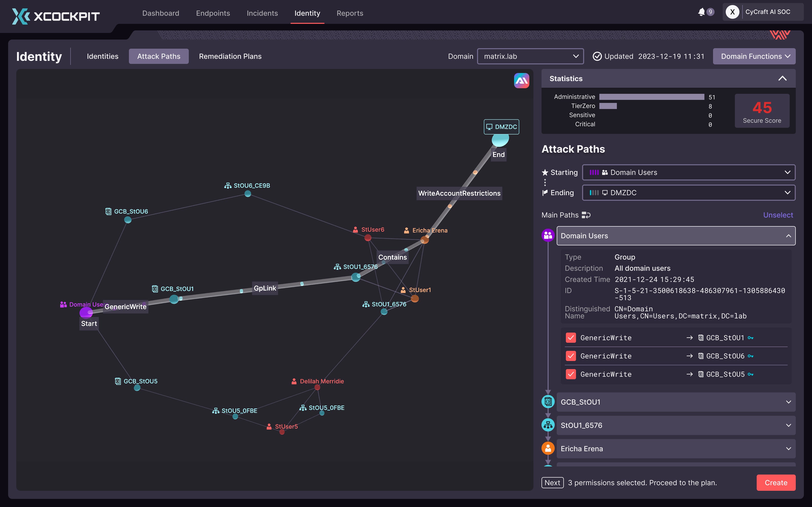Uncheck GenericWrite to GCB_StOU6 checkbox

(571, 356)
